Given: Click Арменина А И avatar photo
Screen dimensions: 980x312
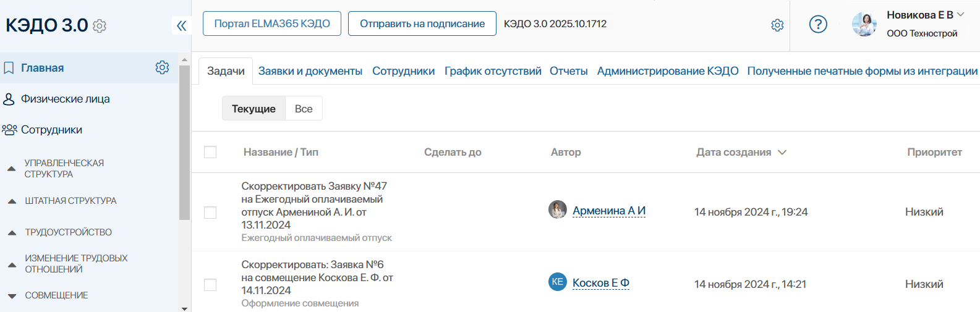Looking at the screenshot, I should [558, 209].
